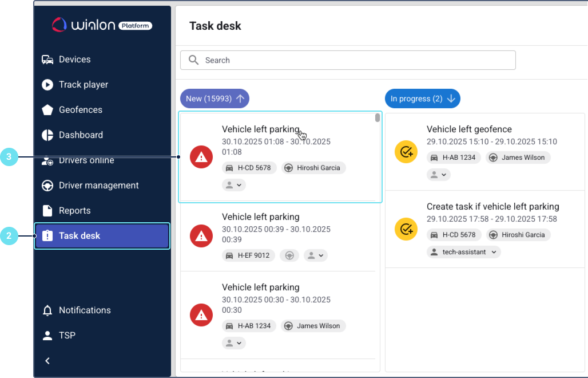Click red alert icon of H-EF 9012 task
The image size is (588, 378).
[x=201, y=236]
